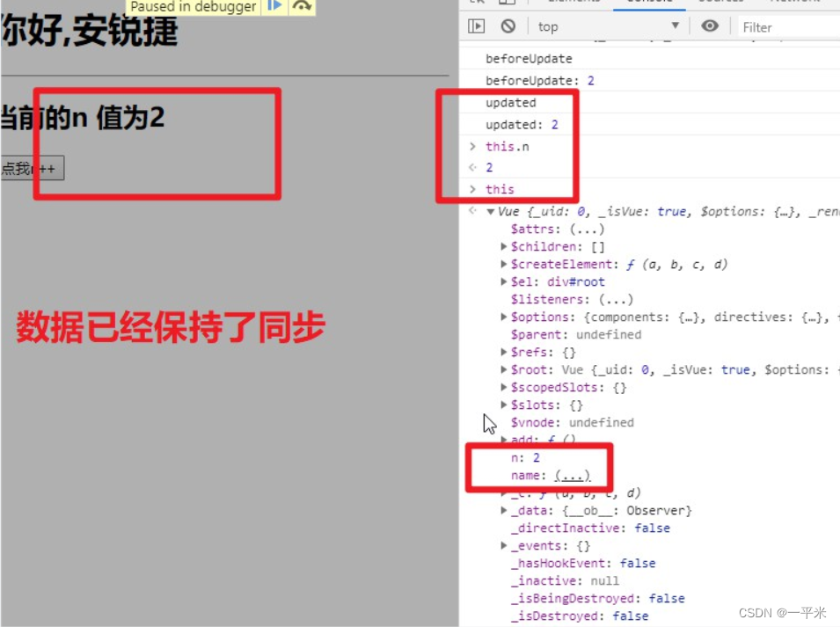Expand the $options property
840x627 pixels.
click(503, 317)
